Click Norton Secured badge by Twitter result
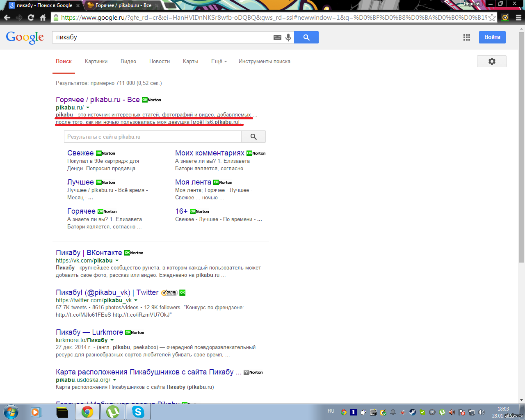Image resolution: width=525 pixels, height=420 pixels. (x=169, y=293)
